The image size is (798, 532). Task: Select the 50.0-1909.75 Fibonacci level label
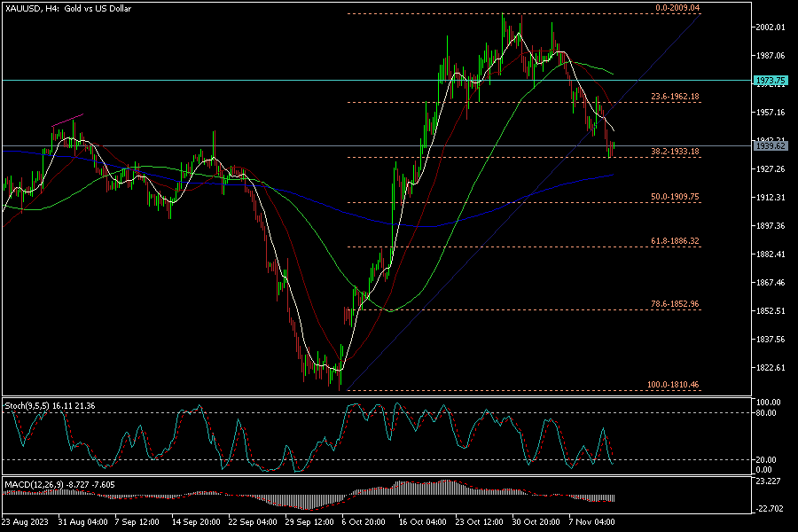(676, 196)
